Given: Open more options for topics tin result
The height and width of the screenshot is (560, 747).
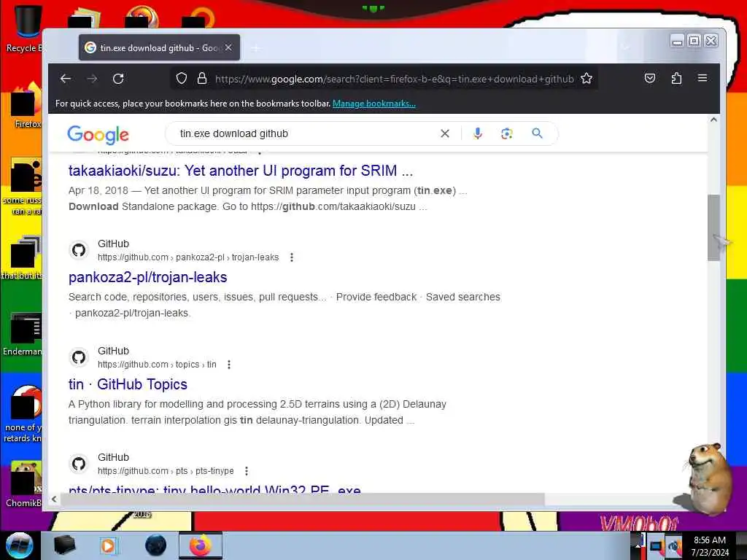Looking at the screenshot, I should [229, 365].
